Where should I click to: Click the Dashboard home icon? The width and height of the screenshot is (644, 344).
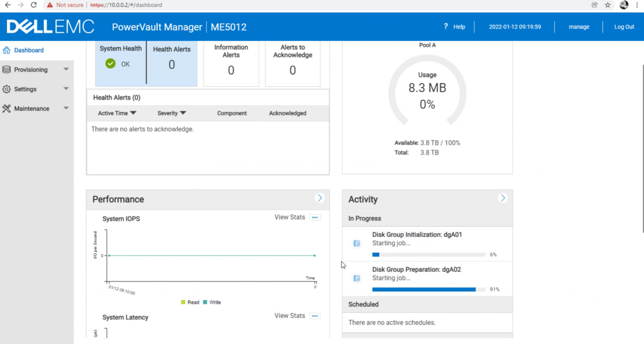(x=6, y=50)
